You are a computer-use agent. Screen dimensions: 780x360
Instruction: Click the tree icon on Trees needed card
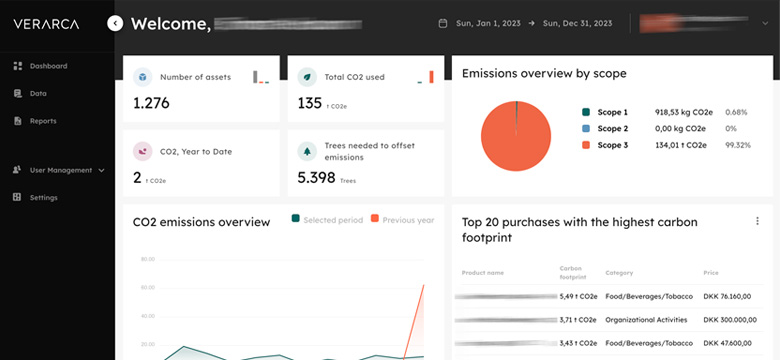coord(307,151)
